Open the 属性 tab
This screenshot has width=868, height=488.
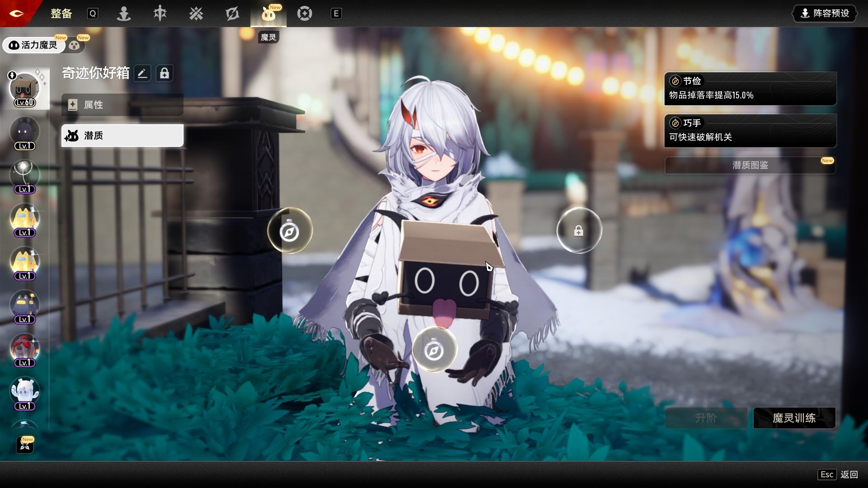point(122,105)
